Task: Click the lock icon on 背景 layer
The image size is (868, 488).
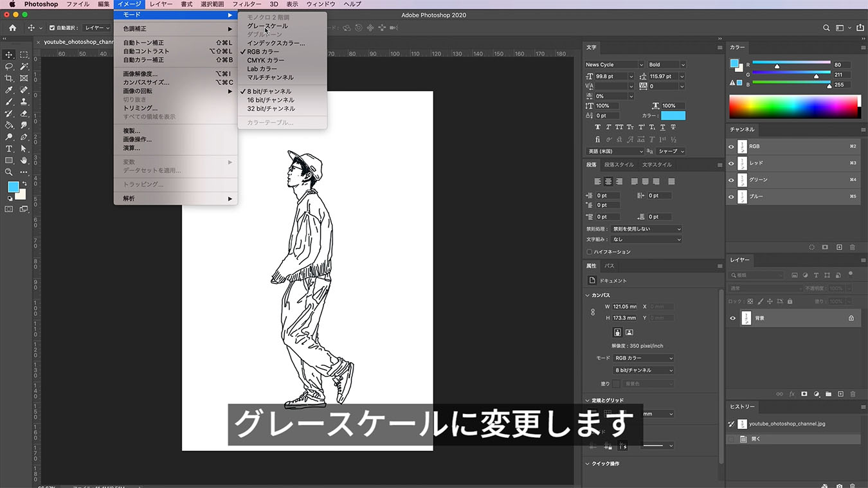Action: coord(851,318)
